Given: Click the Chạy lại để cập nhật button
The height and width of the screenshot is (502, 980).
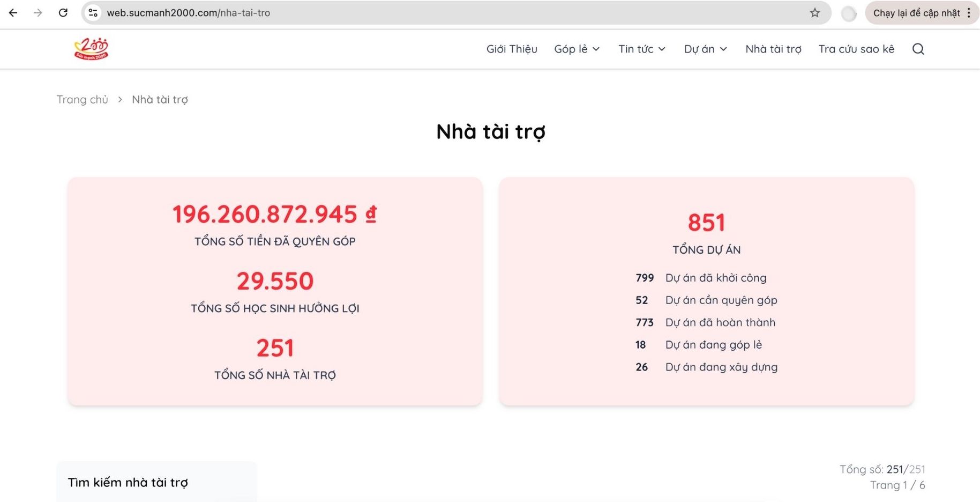Looking at the screenshot, I should (917, 13).
